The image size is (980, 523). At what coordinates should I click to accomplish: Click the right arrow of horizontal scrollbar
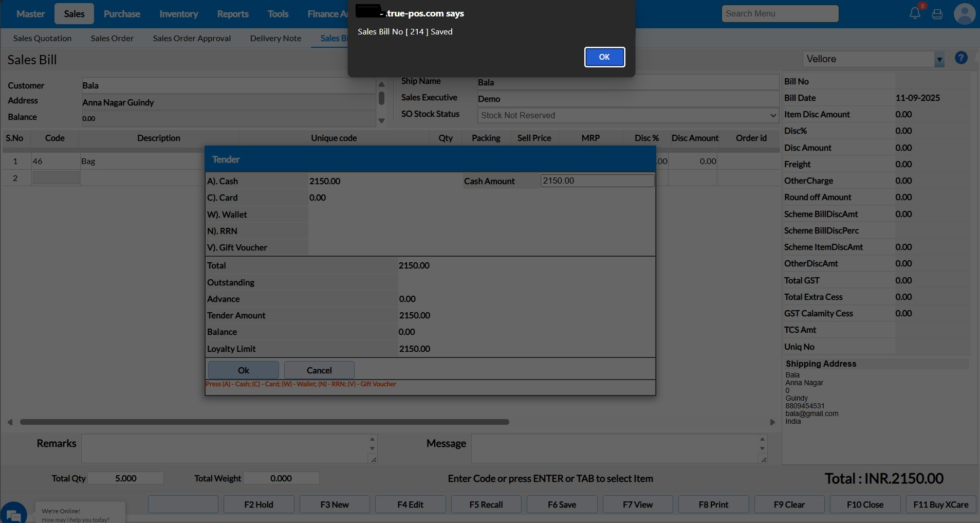coord(772,422)
